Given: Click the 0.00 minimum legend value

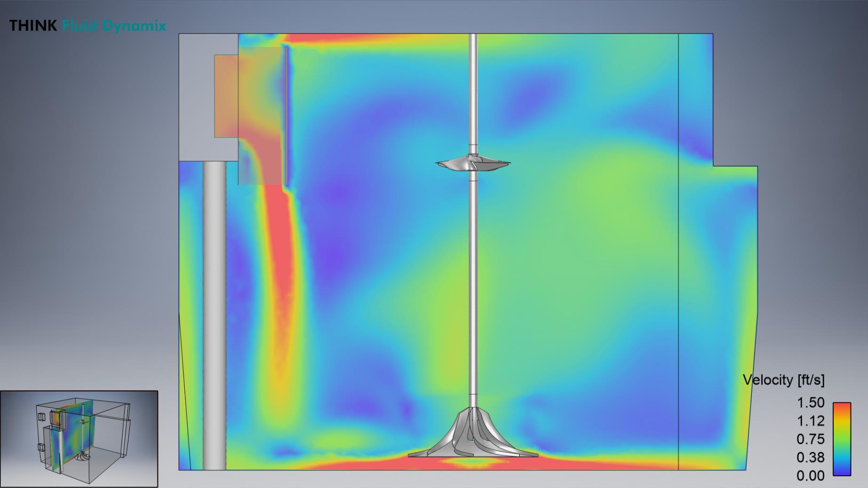Looking at the screenshot, I should (810, 476).
